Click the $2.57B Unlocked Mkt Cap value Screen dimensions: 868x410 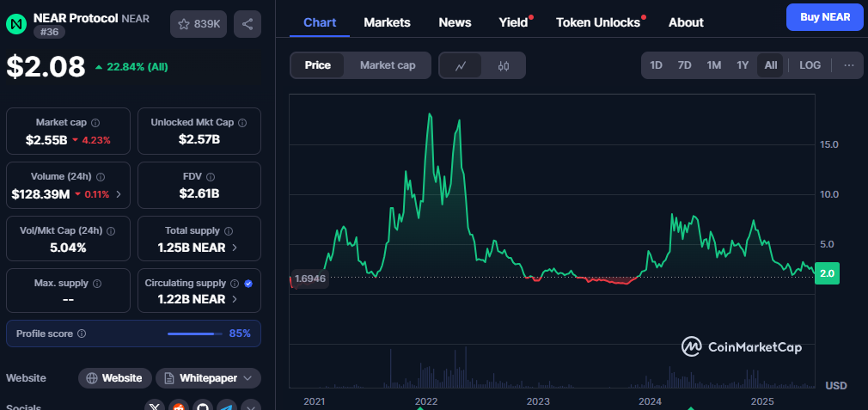click(x=199, y=139)
